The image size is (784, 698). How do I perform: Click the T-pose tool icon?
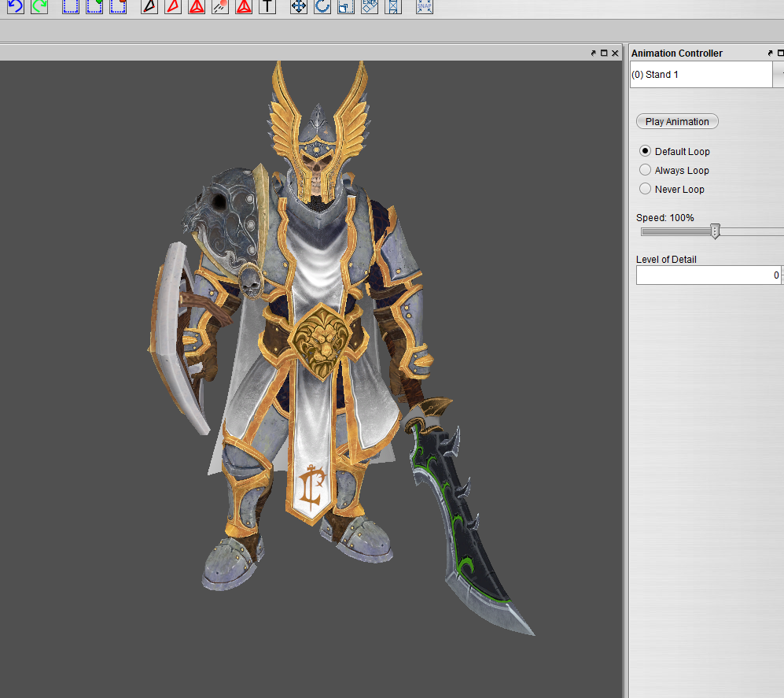(x=267, y=6)
